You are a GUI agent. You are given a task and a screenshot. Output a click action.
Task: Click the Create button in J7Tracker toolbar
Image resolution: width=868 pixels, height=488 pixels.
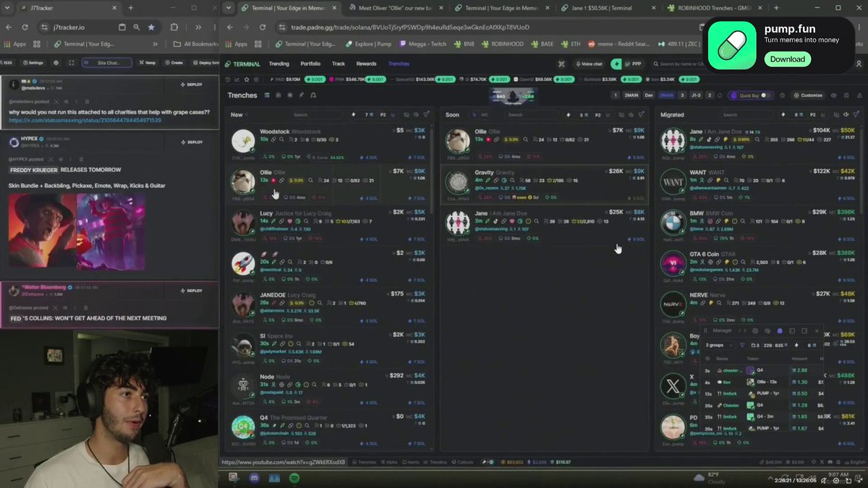tap(173, 63)
